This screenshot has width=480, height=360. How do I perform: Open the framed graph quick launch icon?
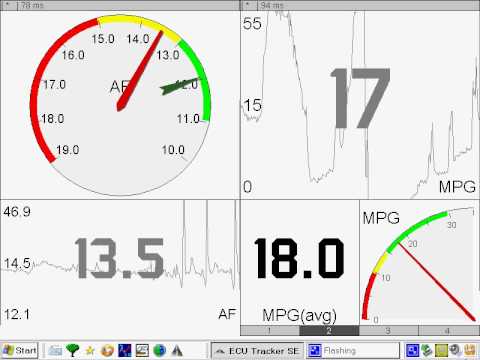point(142,351)
